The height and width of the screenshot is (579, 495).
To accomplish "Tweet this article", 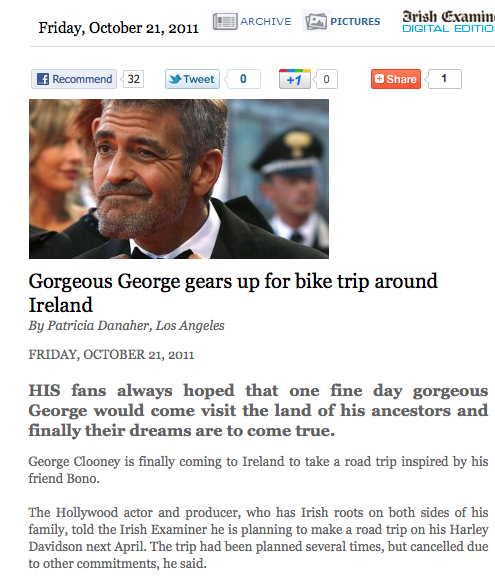I will pyautogui.click(x=192, y=79).
